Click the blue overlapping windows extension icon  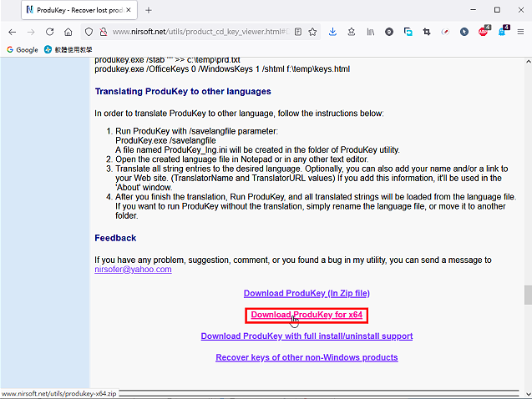point(408,32)
